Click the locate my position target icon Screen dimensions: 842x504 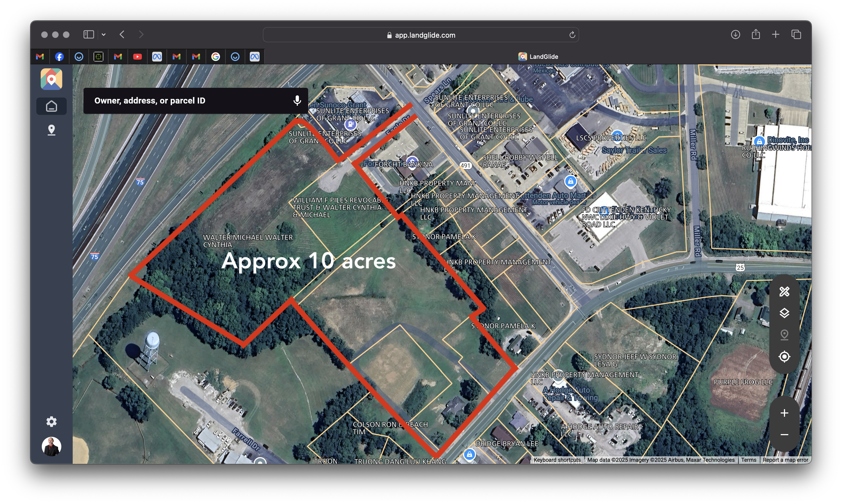tap(784, 357)
